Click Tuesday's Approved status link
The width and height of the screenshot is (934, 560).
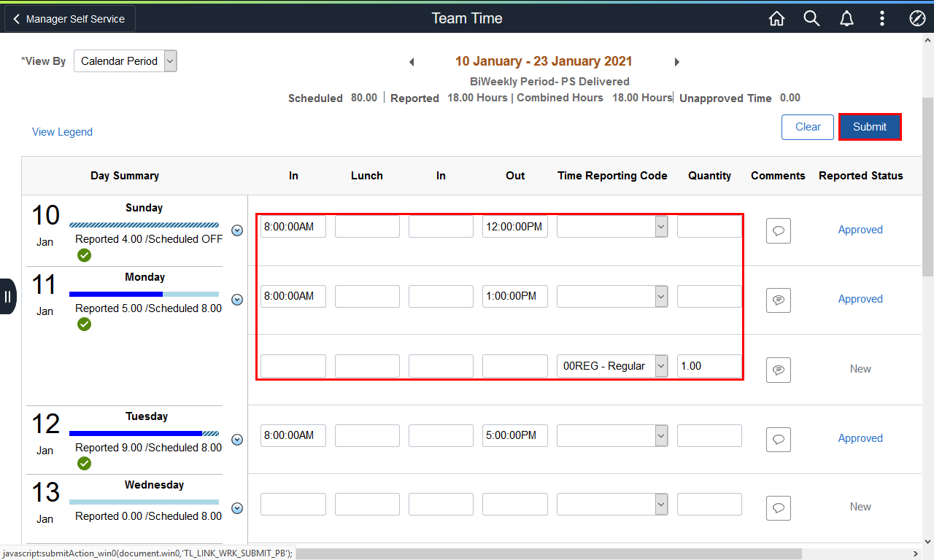(860, 438)
